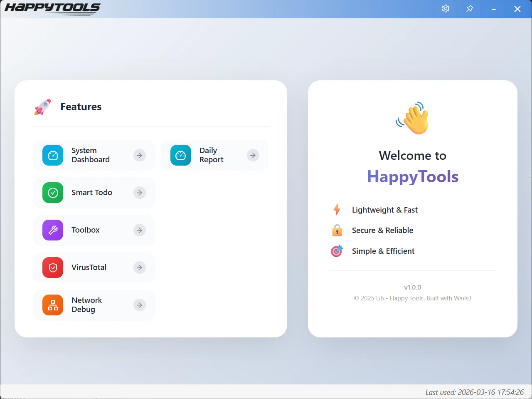Image resolution: width=532 pixels, height=399 pixels.
Task: Click the copyright Built with Wails3 line
Action: click(413, 298)
